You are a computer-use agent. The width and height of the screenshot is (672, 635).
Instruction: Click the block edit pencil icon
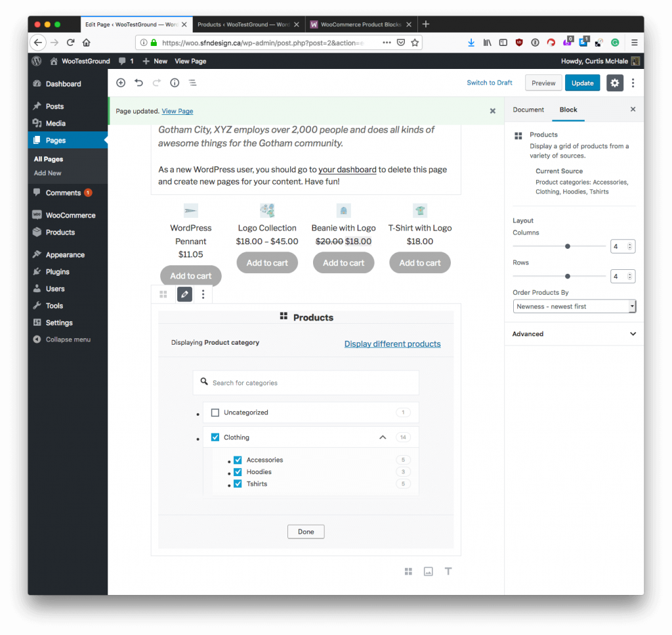click(184, 294)
